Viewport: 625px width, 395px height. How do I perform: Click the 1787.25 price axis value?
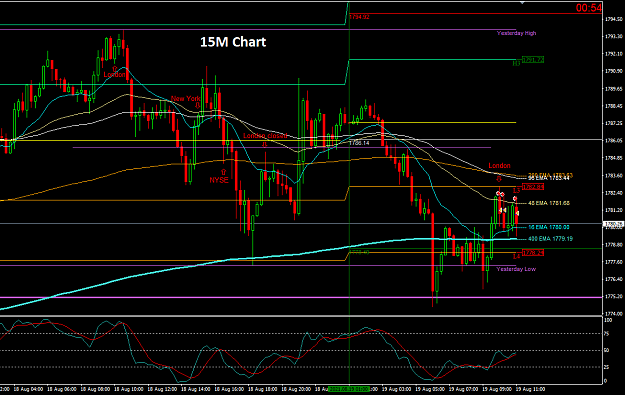tap(614, 123)
